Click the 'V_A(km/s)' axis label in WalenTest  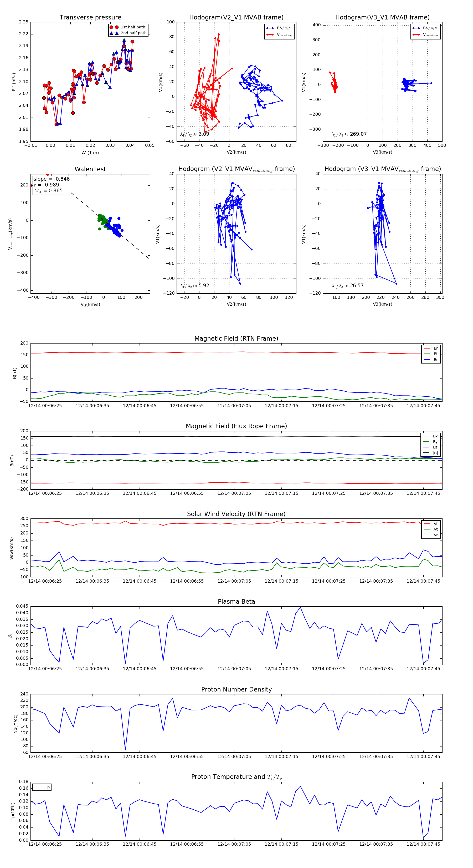point(90,305)
